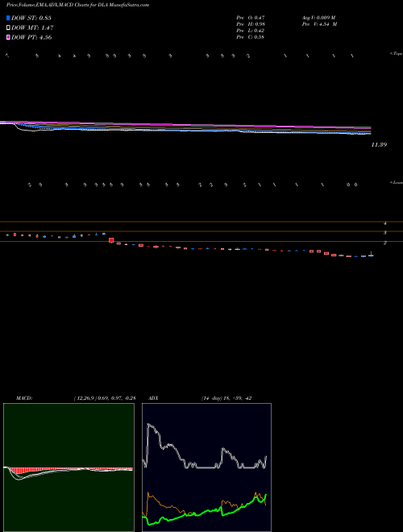Click the white DOW MT legend swatch
403x532 pixels.
pyautogui.click(x=9, y=27)
